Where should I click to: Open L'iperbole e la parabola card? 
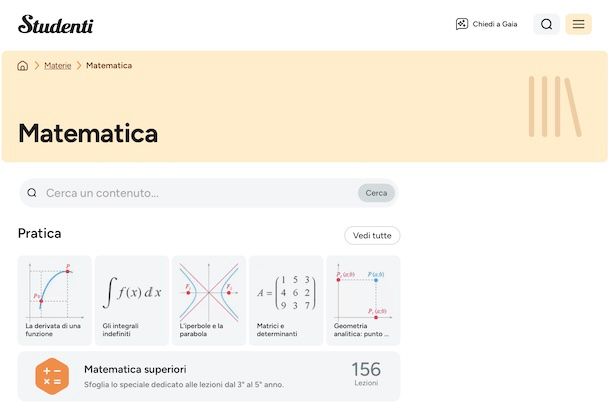(209, 300)
